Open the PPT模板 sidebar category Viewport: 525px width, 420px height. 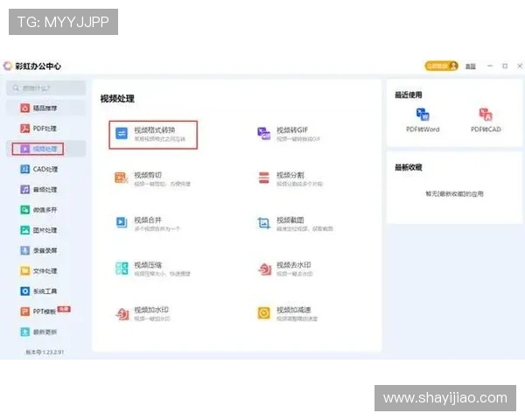45,311
